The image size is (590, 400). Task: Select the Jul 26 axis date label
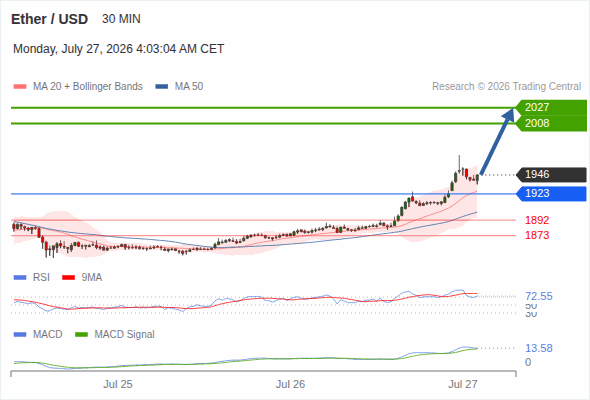(290, 384)
